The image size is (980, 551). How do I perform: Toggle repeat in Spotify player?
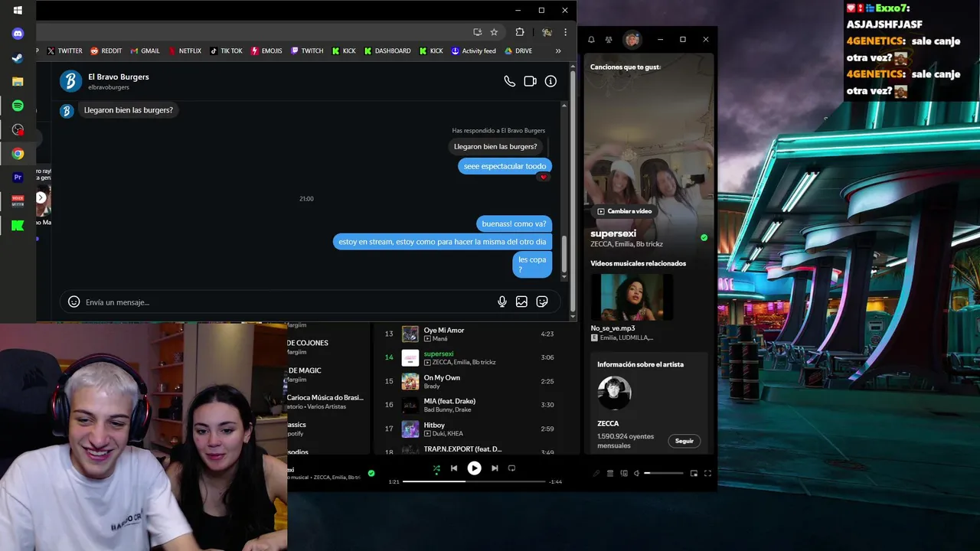click(x=512, y=468)
